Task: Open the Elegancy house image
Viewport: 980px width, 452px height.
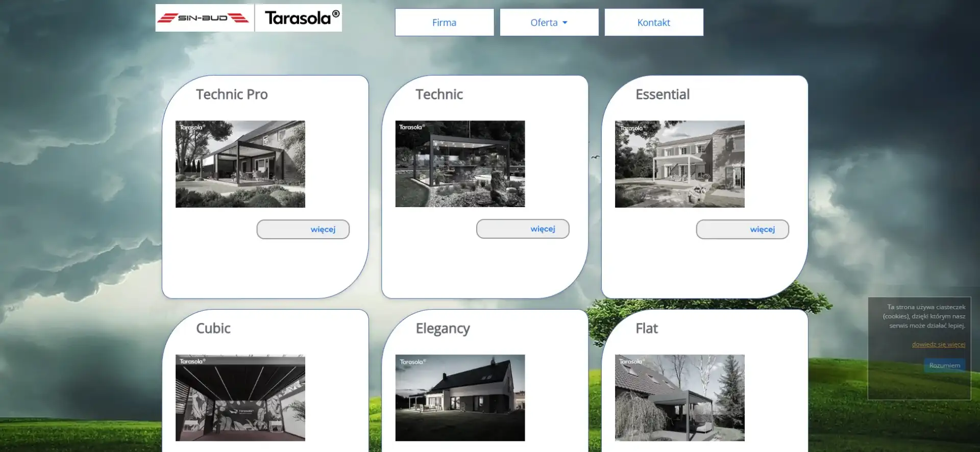Action: click(x=459, y=397)
